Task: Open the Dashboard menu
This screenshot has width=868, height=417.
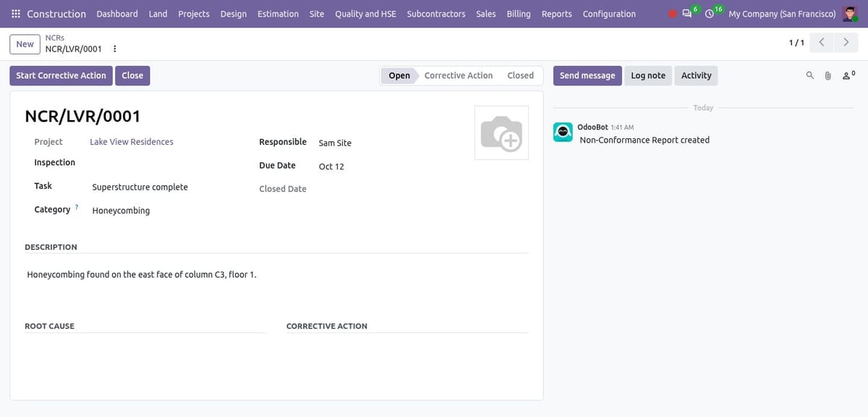Action: (117, 14)
